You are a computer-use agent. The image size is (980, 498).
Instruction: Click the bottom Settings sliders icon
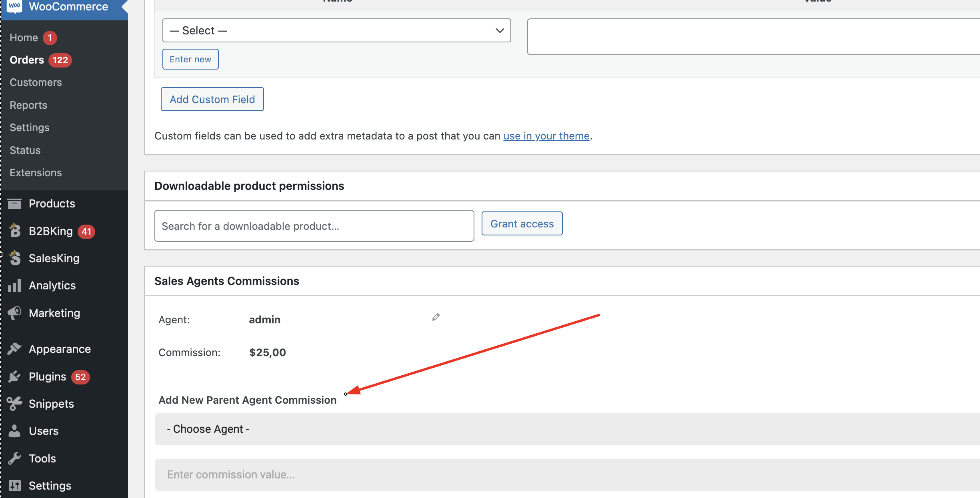pyautogui.click(x=14, y=486)
